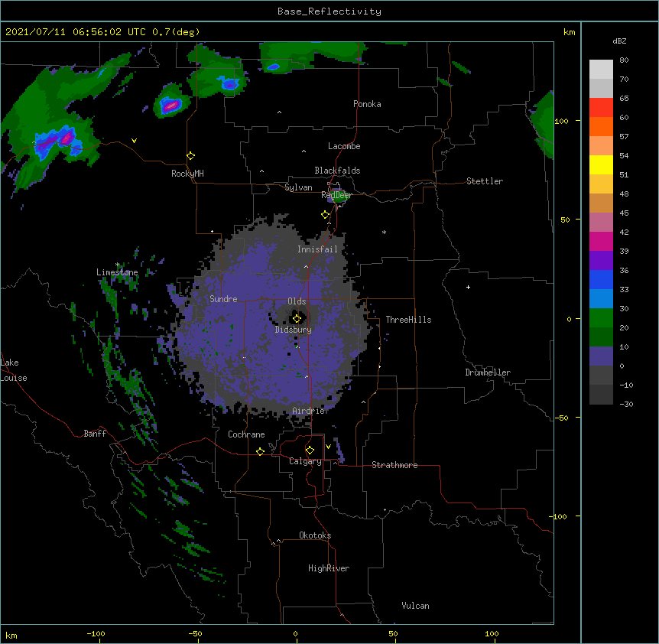
Task: Click the km unit label at top right
Action: click(x=570, y=32)
